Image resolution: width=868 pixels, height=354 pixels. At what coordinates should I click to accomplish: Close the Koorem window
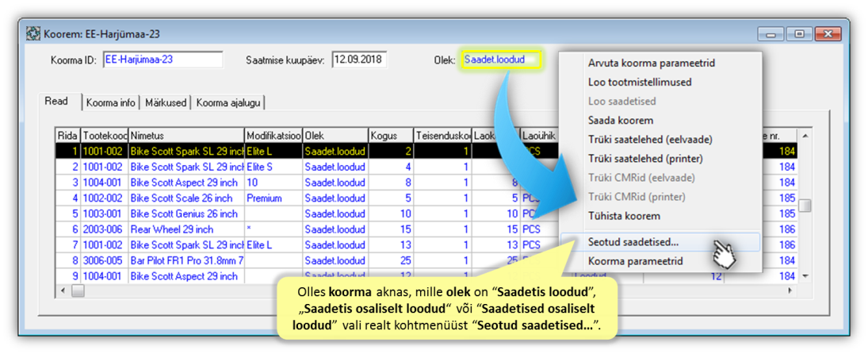point(828,34)
